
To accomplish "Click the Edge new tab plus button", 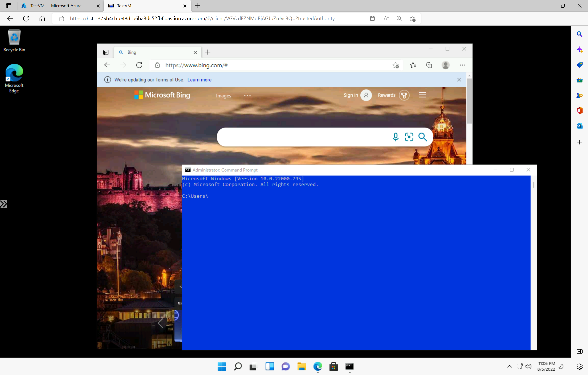I will (x=207, y=52).
